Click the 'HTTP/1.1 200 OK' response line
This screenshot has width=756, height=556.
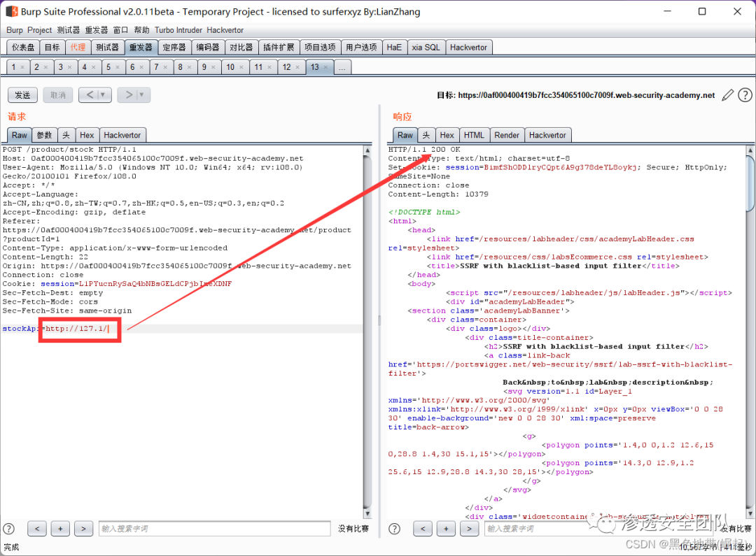pos(424,150)
